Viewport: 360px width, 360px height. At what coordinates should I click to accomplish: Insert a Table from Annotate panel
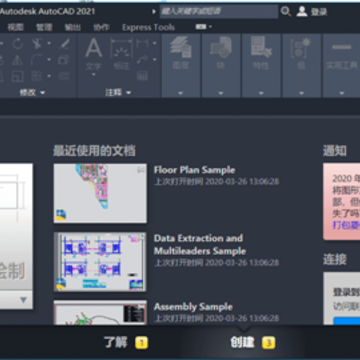(142, 76)
